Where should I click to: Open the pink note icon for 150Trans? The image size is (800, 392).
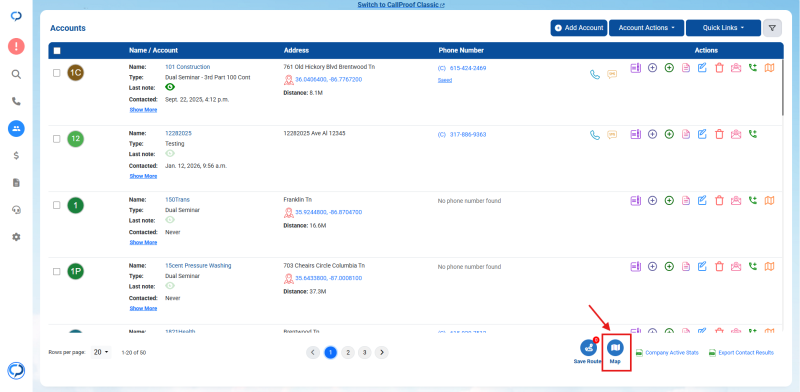point(686,201)
